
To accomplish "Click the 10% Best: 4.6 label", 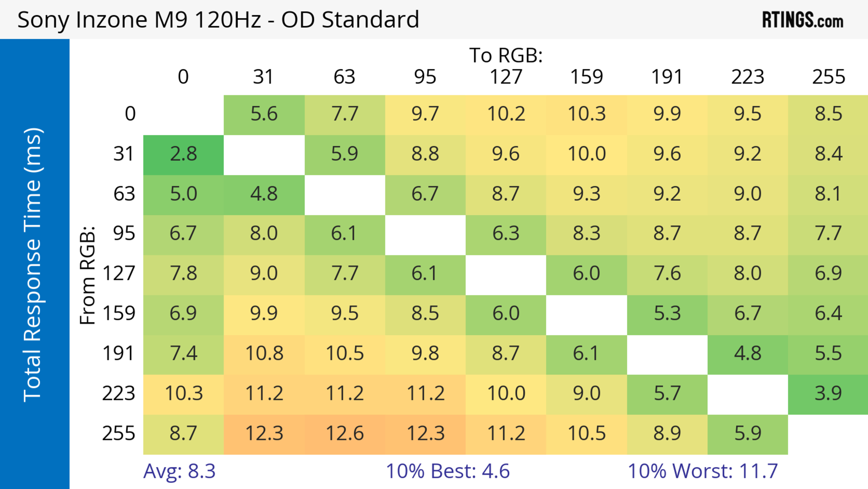I will tap(448, 471).
